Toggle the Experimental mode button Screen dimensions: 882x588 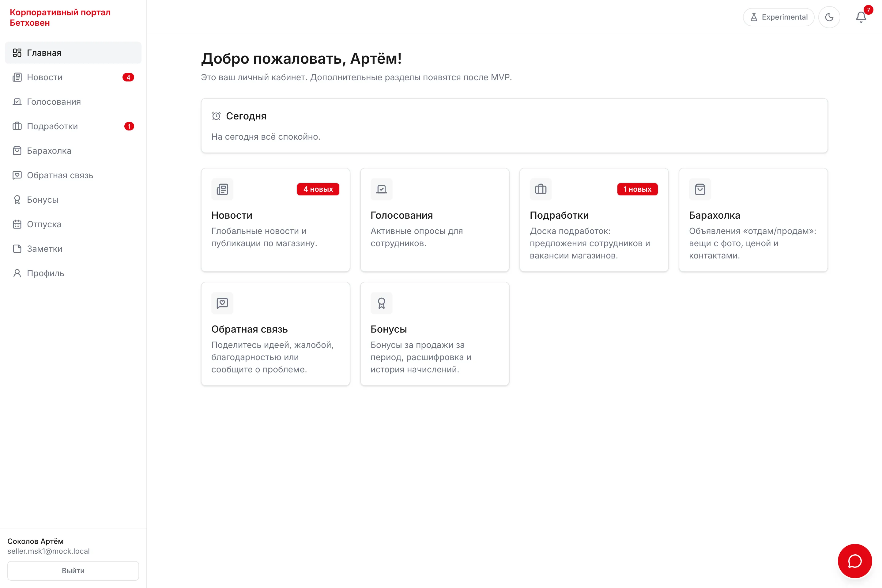click(778, 17)
